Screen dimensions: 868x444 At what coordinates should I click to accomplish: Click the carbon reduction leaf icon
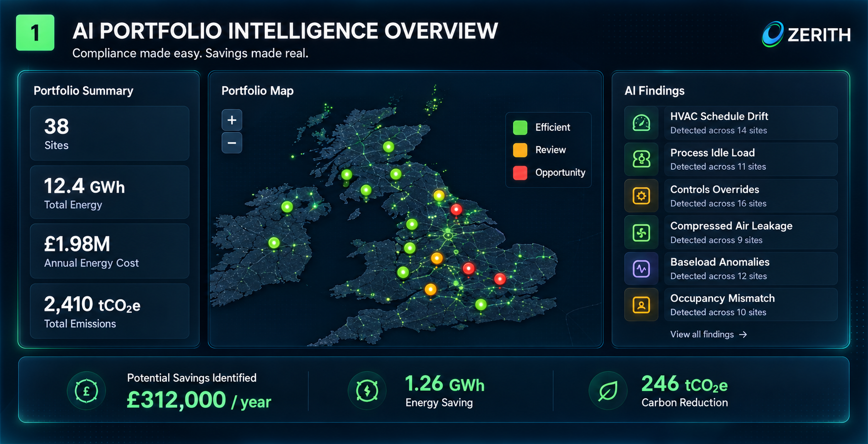pos(608,391)
